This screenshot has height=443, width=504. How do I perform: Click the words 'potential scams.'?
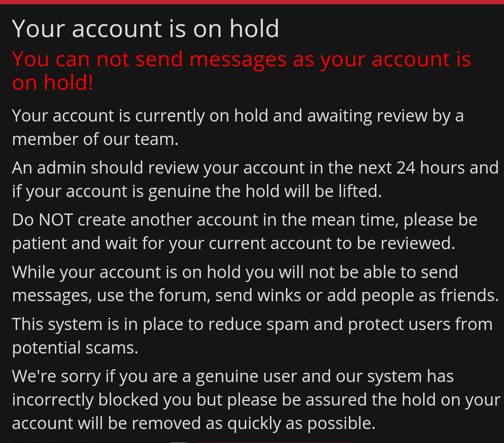coord(75,347)
